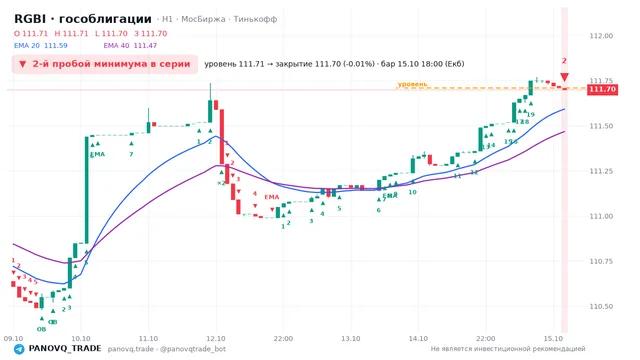Click the '112.00' price axis label
640x360 pixels.
[601, 36]
